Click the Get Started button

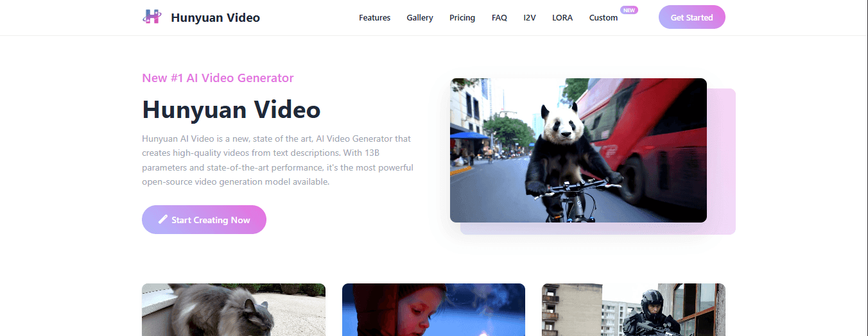tap(692, 17)
